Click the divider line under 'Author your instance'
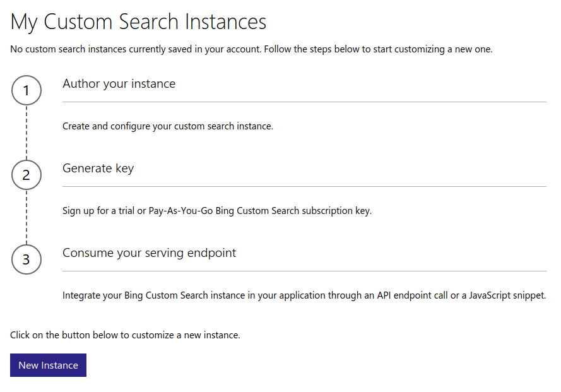Image resolution: width=561 pixels, height=392 pixels. tap(303, 101)
